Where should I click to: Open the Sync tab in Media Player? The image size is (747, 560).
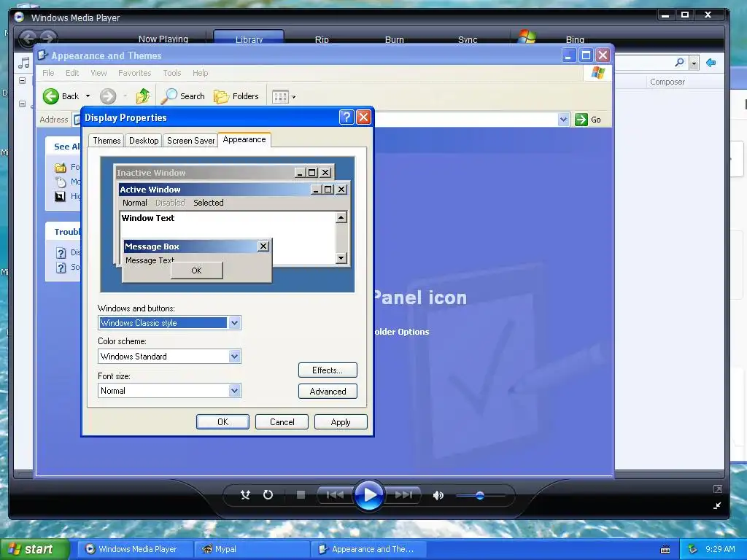[x=468, y=39]
